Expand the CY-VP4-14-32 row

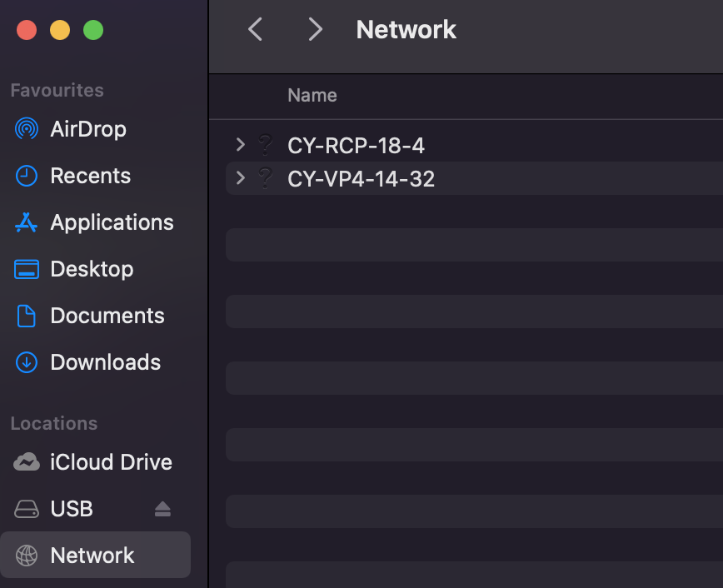240,178
